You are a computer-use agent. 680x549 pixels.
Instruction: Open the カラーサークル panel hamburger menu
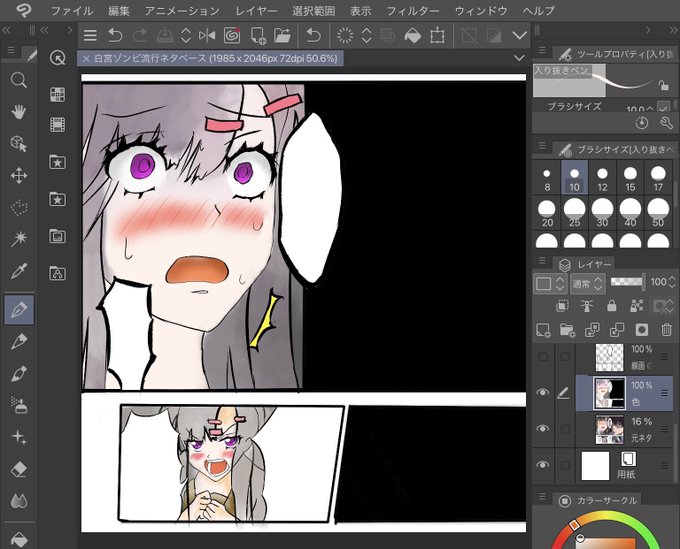pyautogui.click(x=542, y=497)
